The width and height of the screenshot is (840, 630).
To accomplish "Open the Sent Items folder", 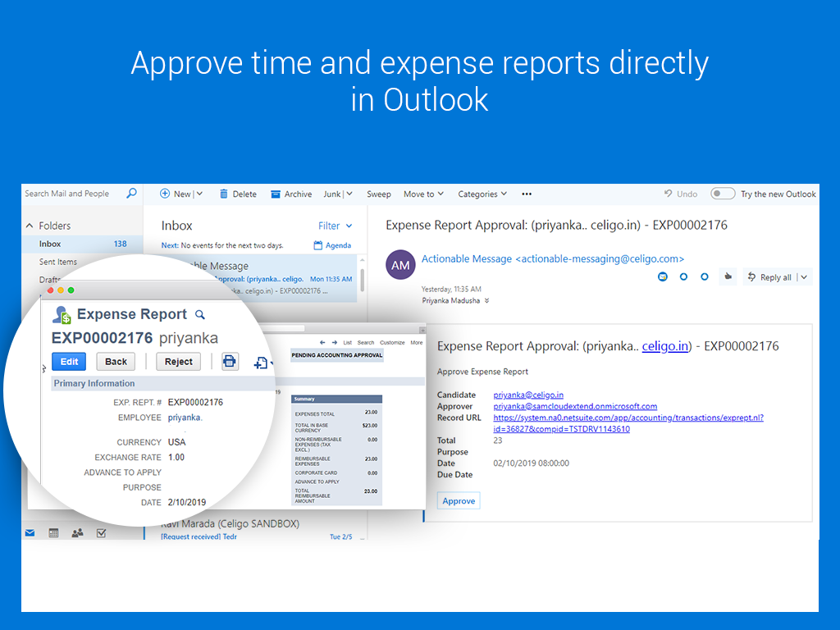I will click(x=58, y=262).
